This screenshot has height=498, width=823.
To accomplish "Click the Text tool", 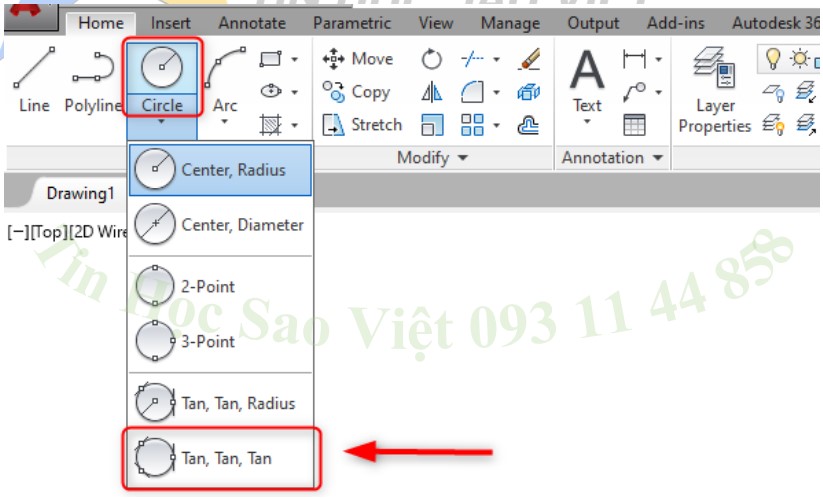I will [x=587, y=80].
